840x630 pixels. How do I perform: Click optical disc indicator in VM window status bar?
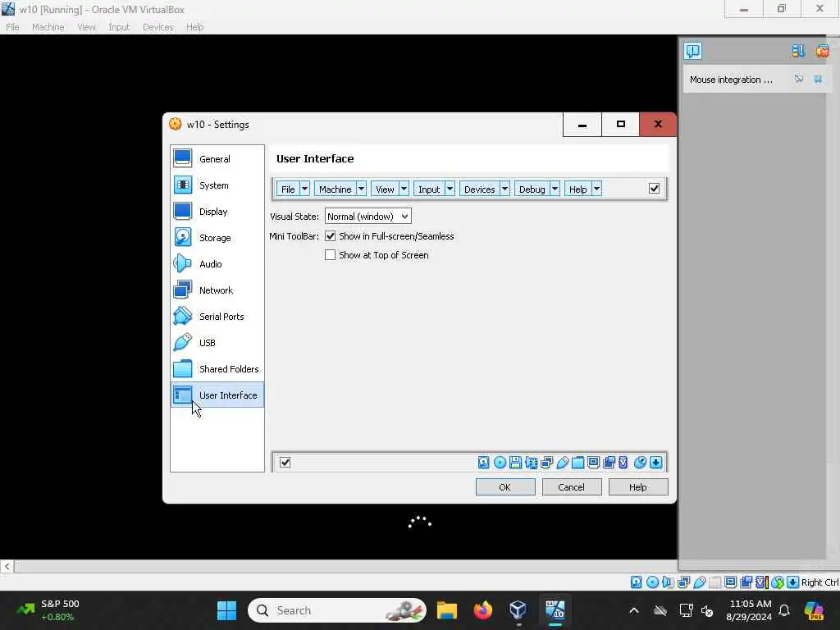coord(652,582)
